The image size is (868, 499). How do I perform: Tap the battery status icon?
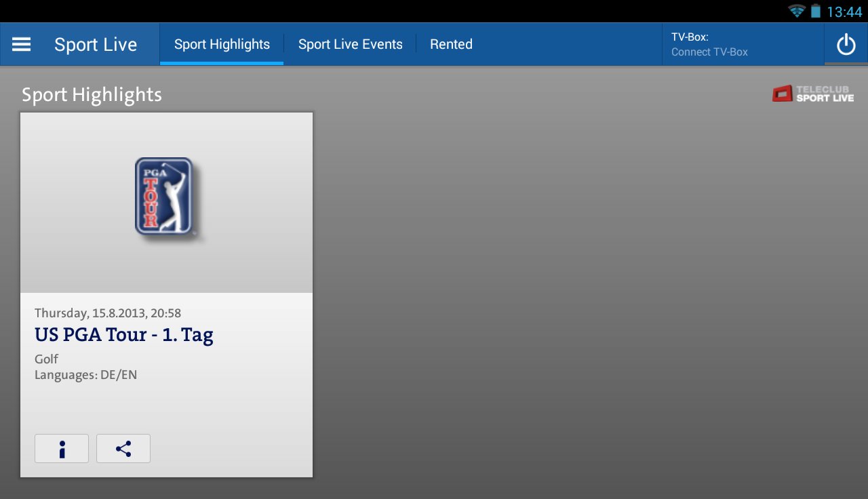point(815,11)
